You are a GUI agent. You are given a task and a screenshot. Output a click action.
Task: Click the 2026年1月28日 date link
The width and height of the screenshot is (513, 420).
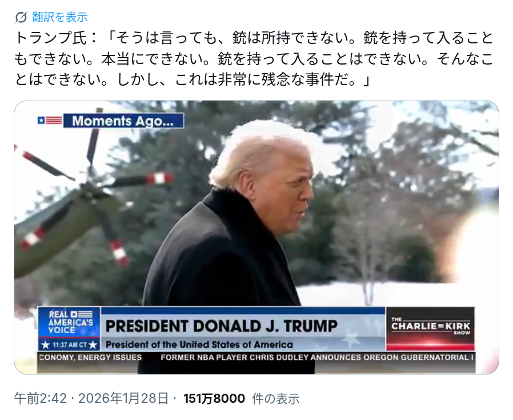(x=123, y=398)
